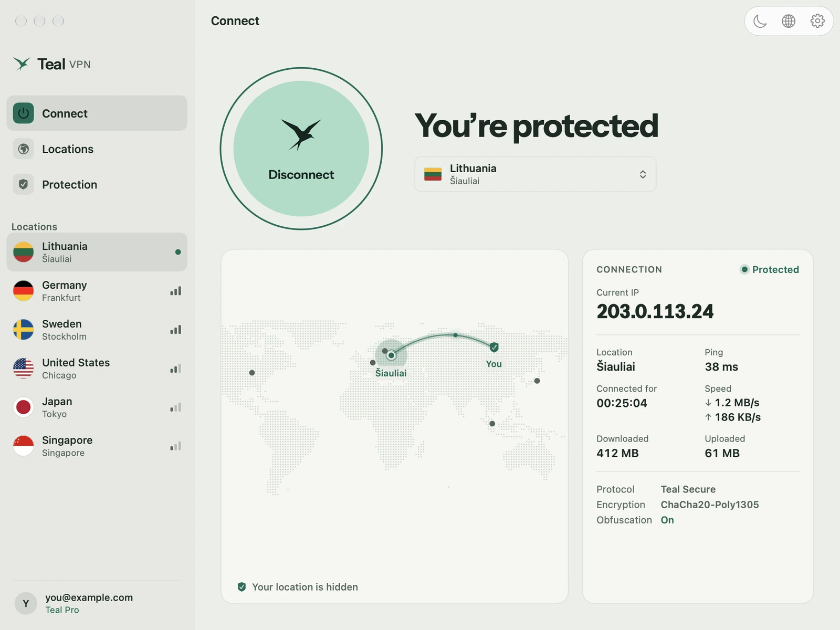Screen dimensions: 840x630
Task: Open the Locations tab in sidebar
Action: (97, 149)
